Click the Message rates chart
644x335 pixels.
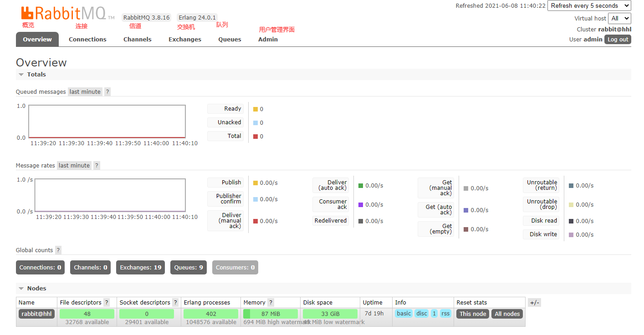(x=110, y=195)
